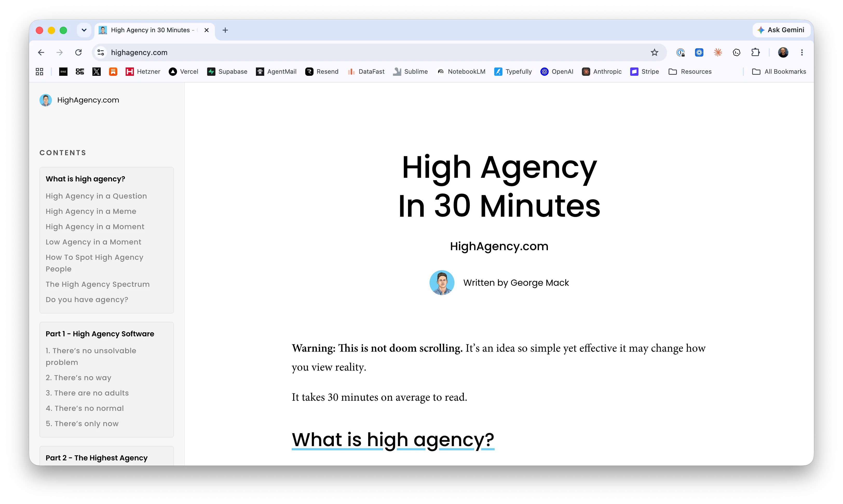
Task: Go to 5. There's only now
Action: tap(82, 424)
